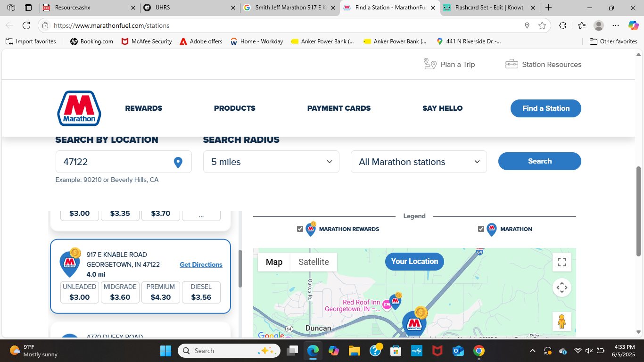Open Outlook from the taskbar

pos(458,351)
